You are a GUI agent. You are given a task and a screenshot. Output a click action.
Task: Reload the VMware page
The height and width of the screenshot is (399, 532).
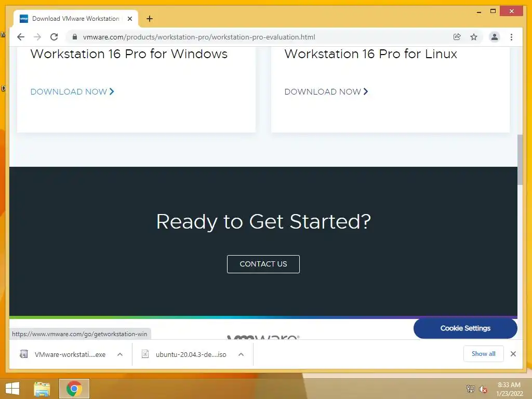pos(54,37)
